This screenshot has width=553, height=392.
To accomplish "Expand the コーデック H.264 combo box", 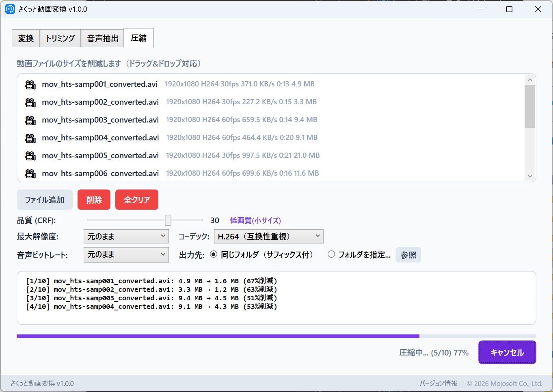I will pyautogui.click(x=268, y=236).
